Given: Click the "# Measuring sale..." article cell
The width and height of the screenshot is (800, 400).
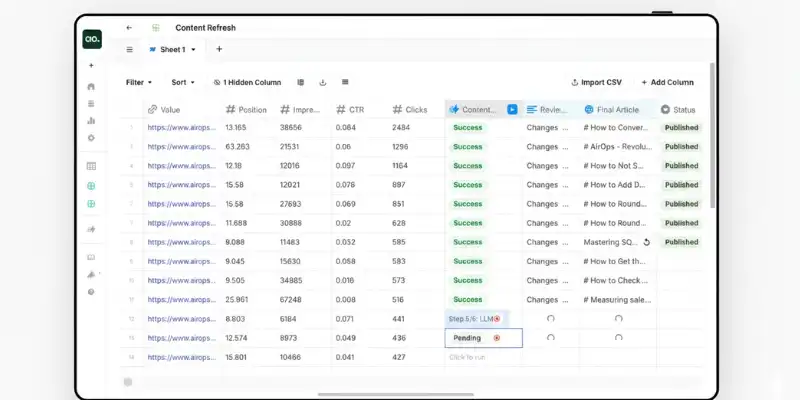Looking at the screenshot, I should tap(617, 299).
